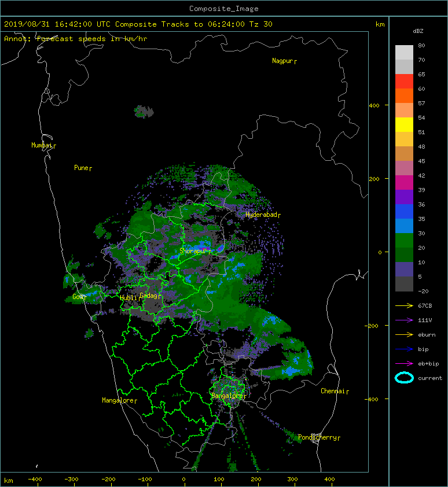Click the 300 tick on the horizontal axis
Image resolution: width=448 pixels, height=487 pixels.
coord(292,479)
